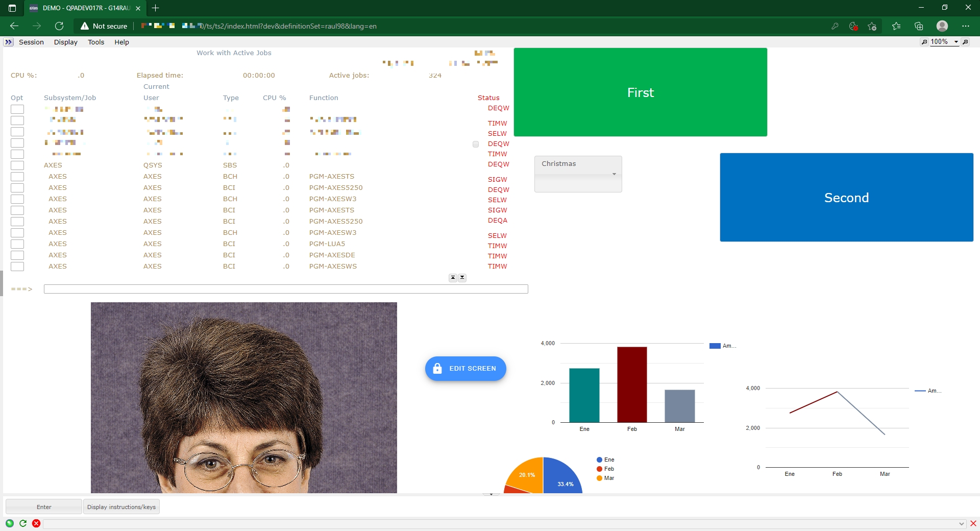
Task: Open the Tools menu
Action: point(96,42)
